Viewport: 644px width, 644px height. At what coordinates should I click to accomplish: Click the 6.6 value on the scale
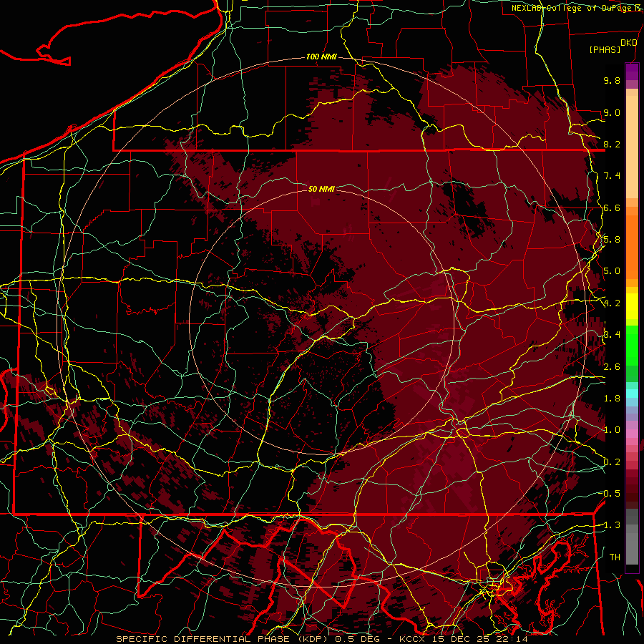[x=612, y=208]
